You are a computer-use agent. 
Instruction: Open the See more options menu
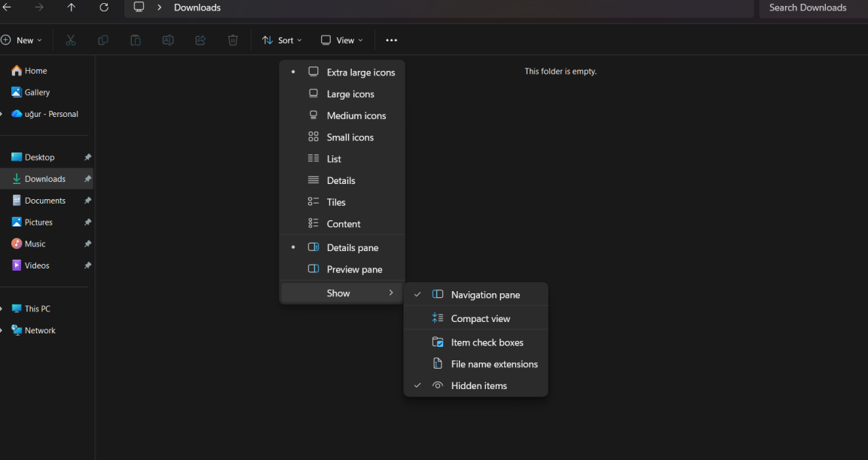[391, 40]
